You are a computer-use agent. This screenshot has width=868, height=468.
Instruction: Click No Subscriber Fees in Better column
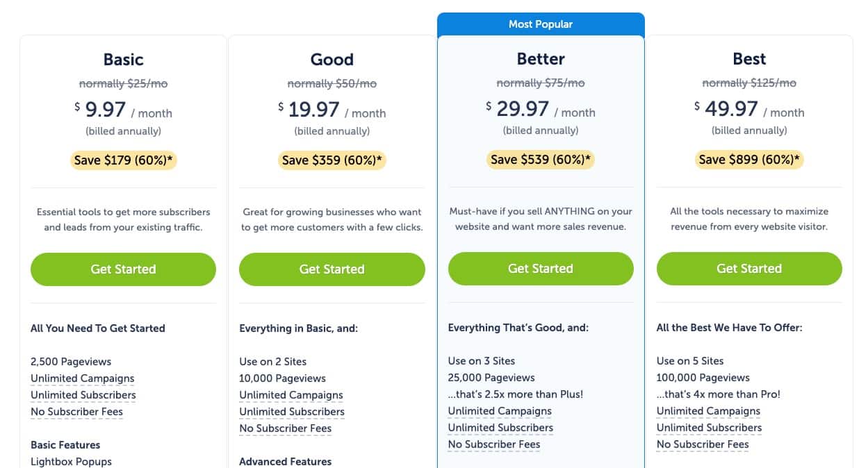[494, 444]
